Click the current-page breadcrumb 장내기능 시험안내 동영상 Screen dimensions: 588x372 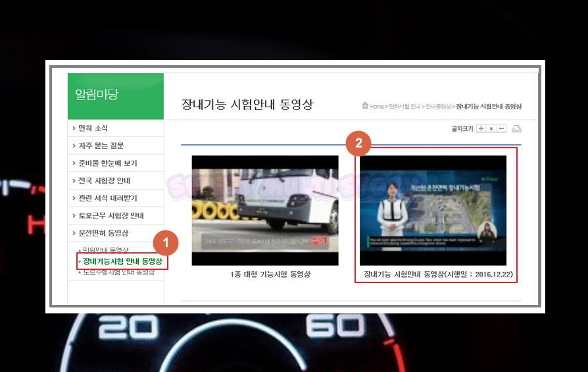489,107
